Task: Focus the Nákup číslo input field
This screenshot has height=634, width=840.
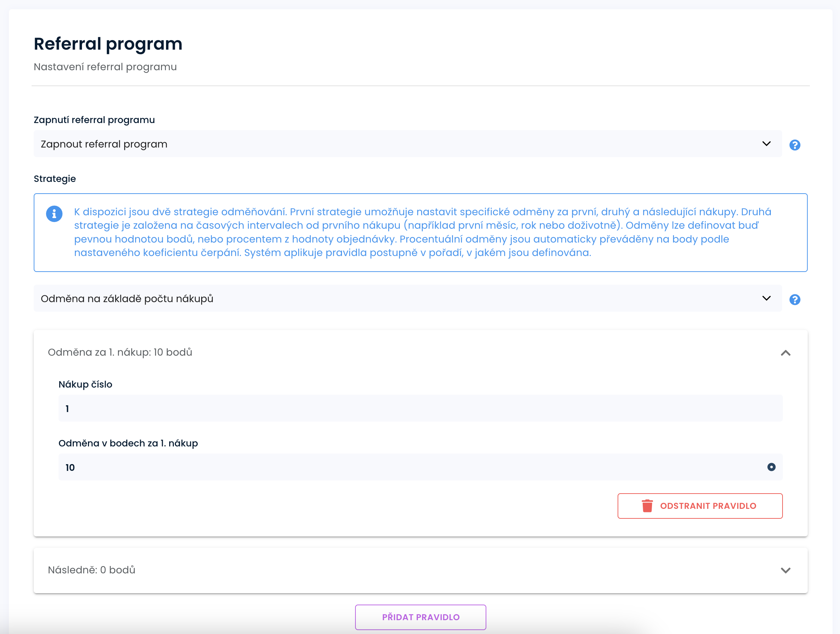Action: click(x=420, y=408)
